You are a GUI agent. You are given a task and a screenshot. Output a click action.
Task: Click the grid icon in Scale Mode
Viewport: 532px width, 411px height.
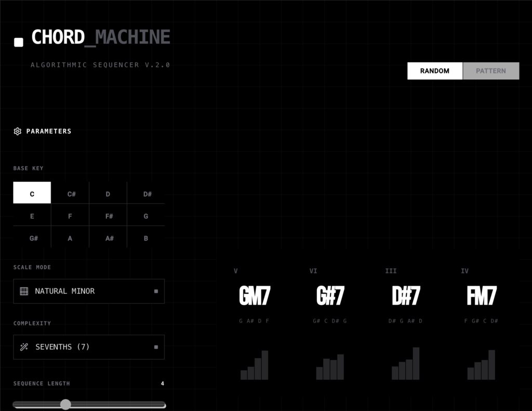click(x=24, y=291)
